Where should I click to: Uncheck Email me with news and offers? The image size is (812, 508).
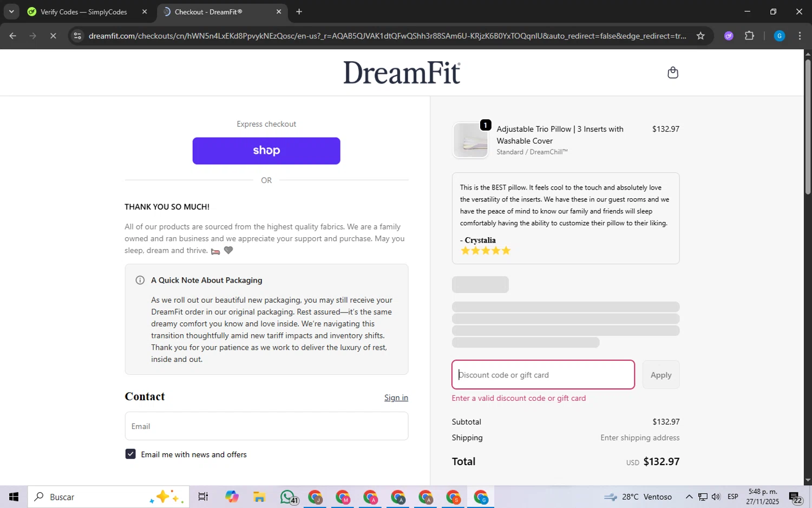[x=130, y=454]
